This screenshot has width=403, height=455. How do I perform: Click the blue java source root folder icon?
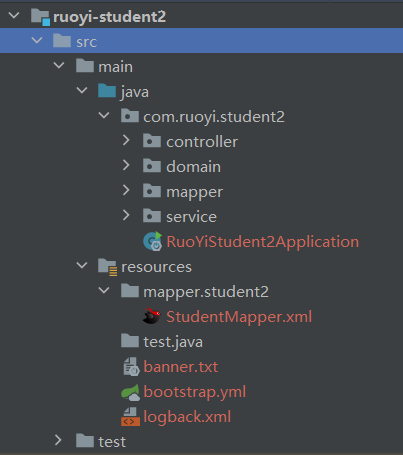[x=107, y=91]
